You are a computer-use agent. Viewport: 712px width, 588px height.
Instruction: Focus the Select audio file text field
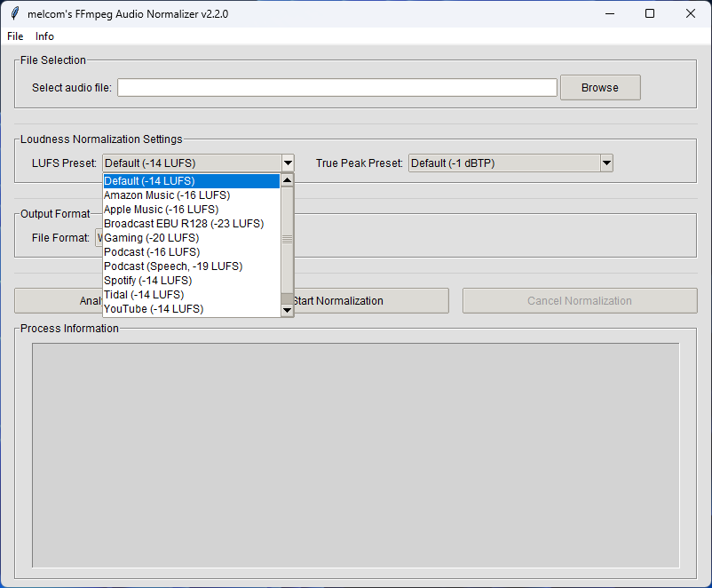coord(336,87)
